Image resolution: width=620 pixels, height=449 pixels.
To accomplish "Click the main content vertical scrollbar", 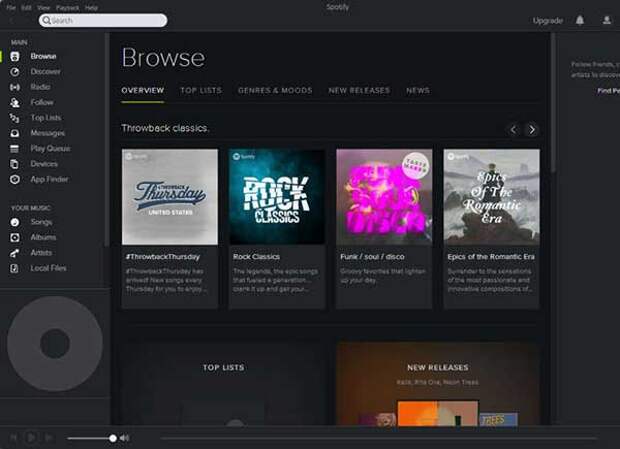I will pos(553,103).
